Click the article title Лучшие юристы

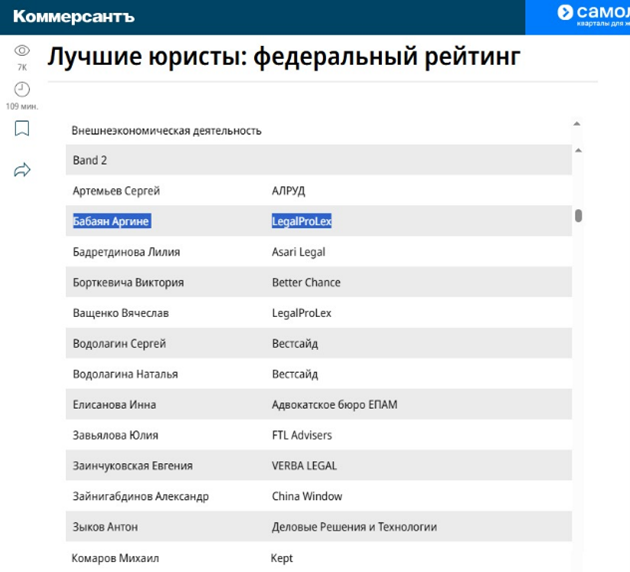284,56
